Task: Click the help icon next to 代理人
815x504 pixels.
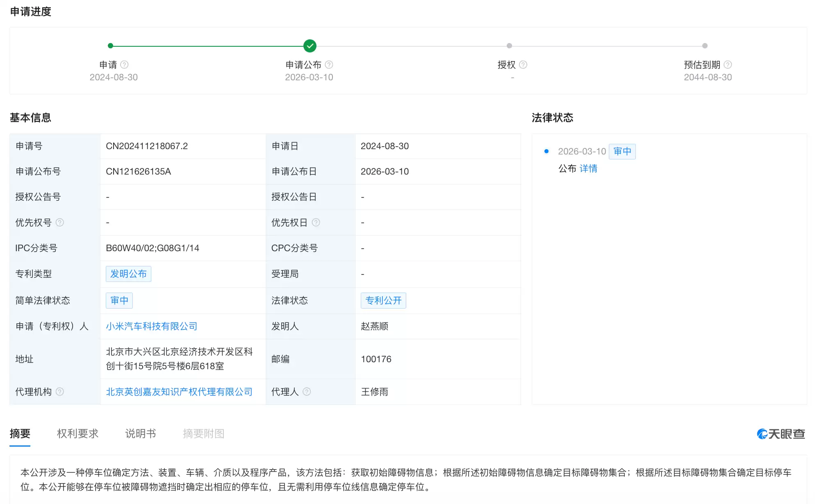Action: (x=307, y=392)
